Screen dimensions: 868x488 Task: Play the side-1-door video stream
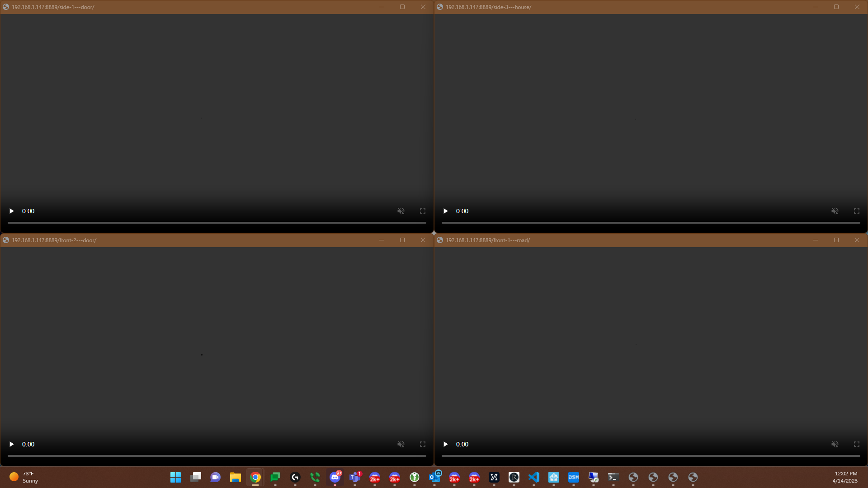(11, 211)
